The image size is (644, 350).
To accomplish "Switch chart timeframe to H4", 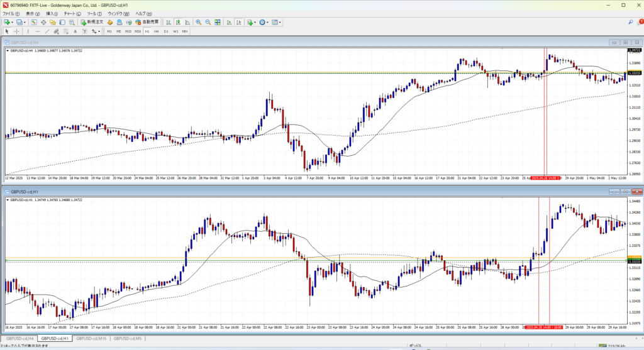I will click(156, 31).
